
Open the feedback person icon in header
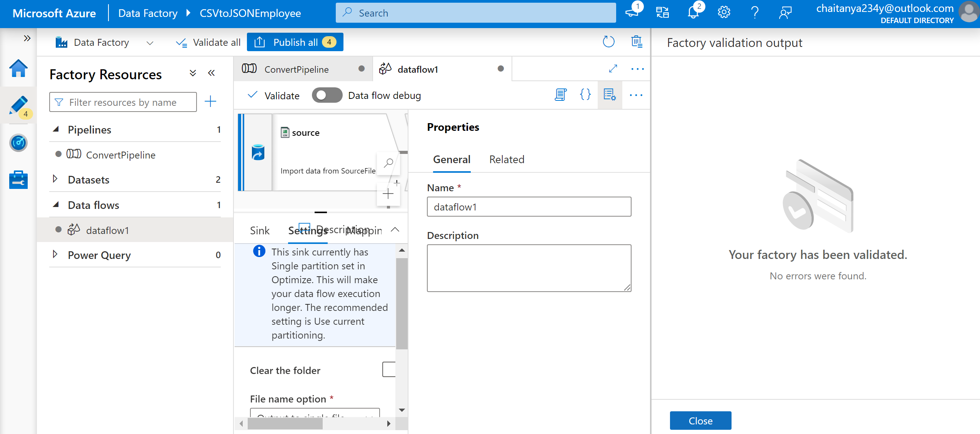tap(785, 13)
